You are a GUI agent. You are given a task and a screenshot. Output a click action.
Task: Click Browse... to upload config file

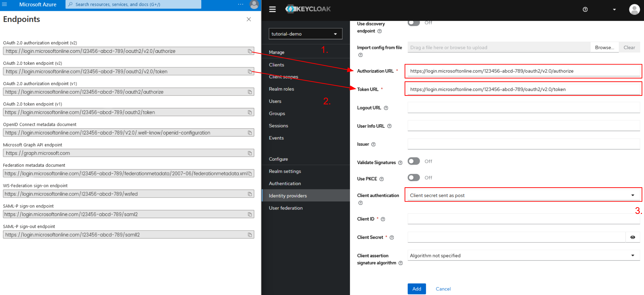[x=604, y=47]
